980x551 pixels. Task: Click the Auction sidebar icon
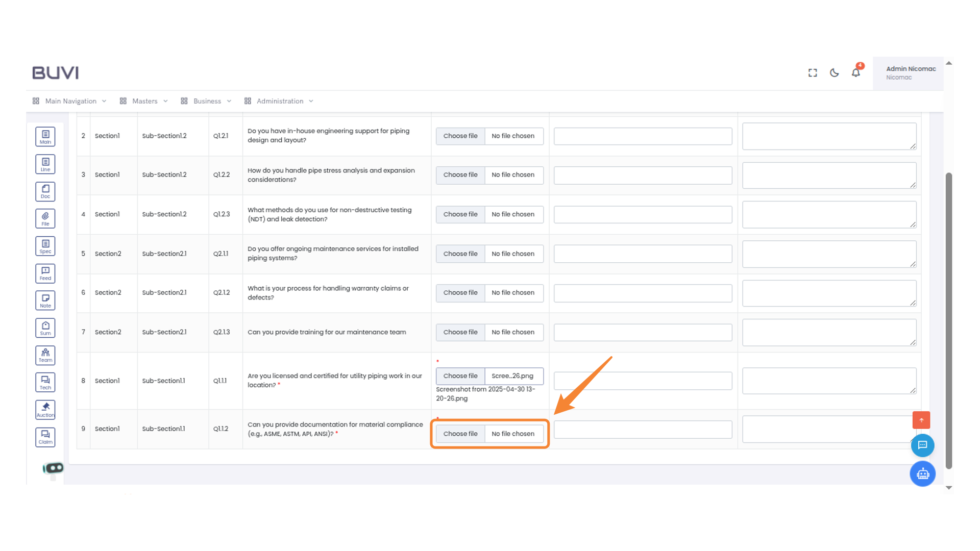tap(45, 409)
